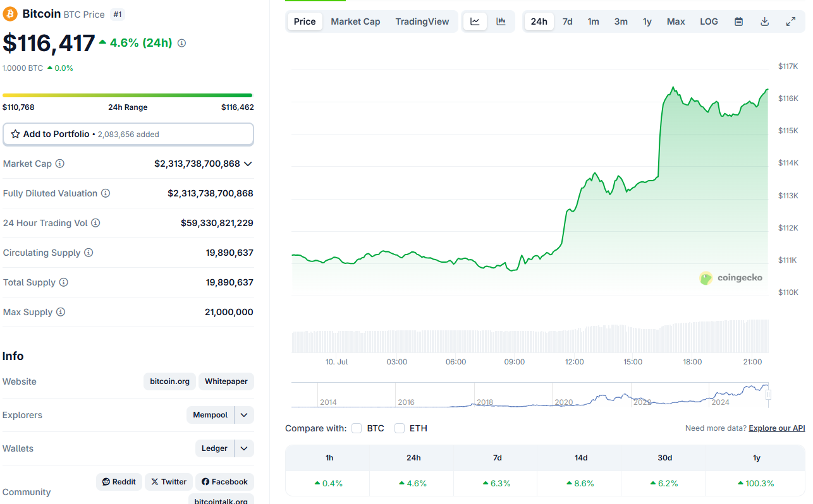Open bitcoin.org website link

170,381
